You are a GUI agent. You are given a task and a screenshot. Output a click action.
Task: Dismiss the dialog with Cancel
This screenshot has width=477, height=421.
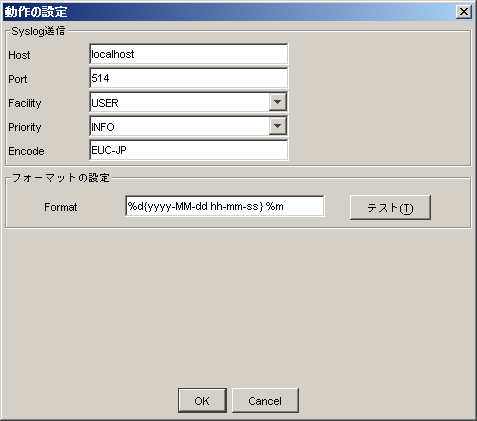(265, 400)
